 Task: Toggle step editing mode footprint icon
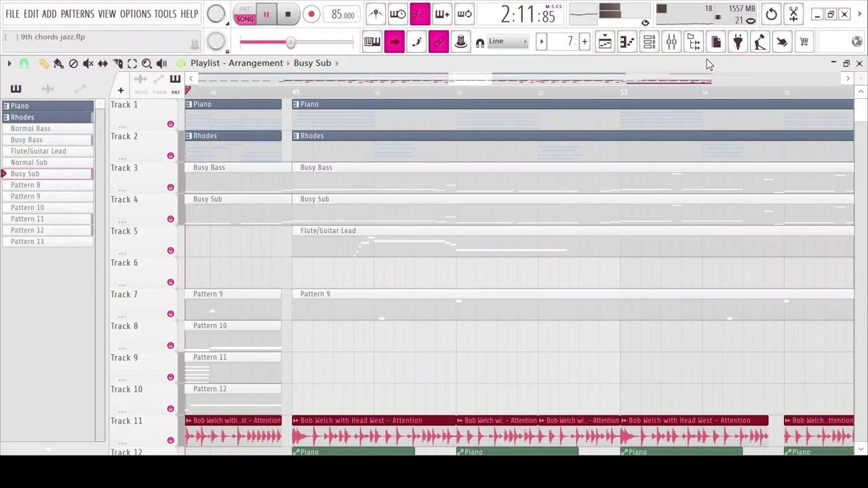(416, 42)
